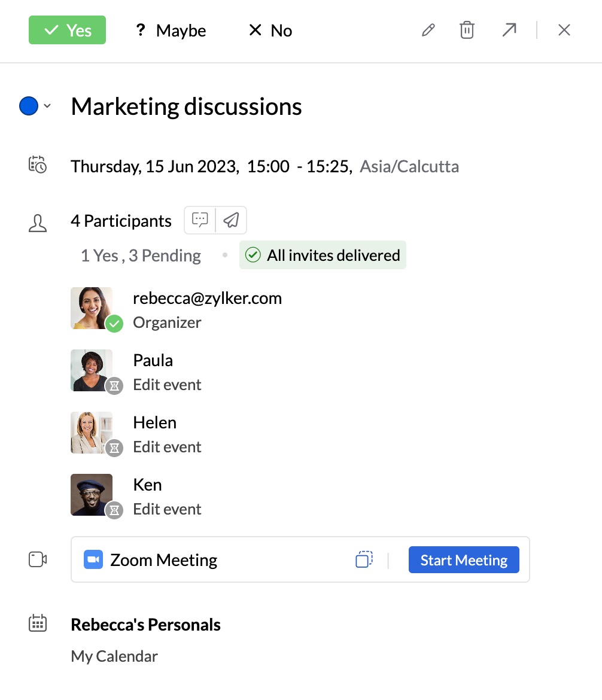This screenshot has width=602, height=700.
Task: Select the No RSVP response
Action: pos(270,31)
